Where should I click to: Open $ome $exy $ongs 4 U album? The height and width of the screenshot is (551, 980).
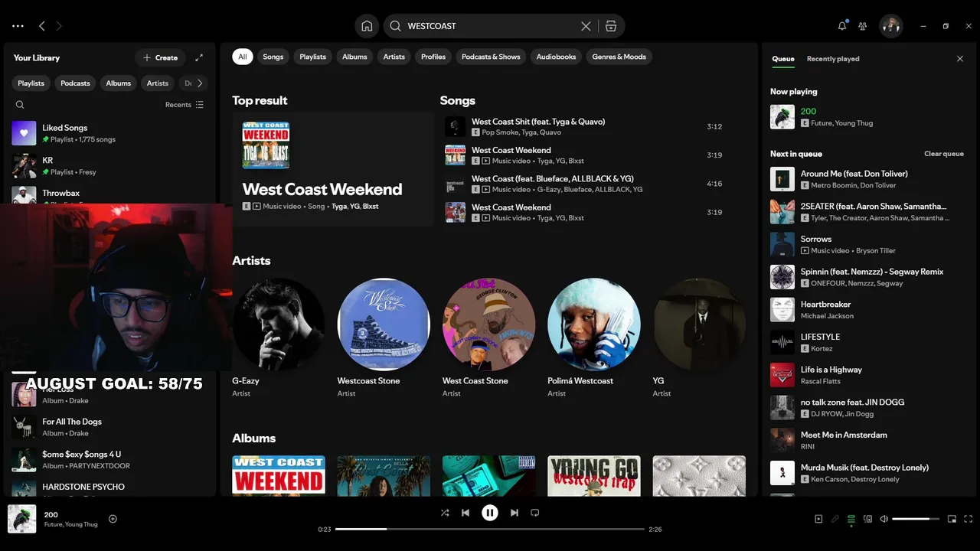pyautogui.click(x=110, y=460)
